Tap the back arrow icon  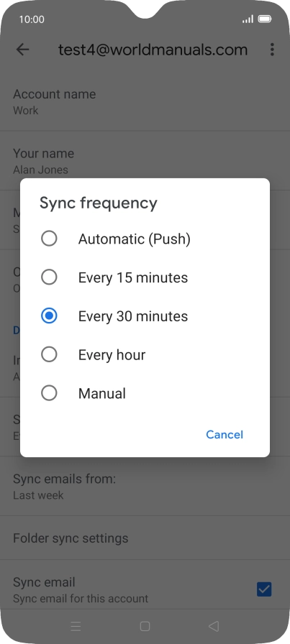point(22,50)
